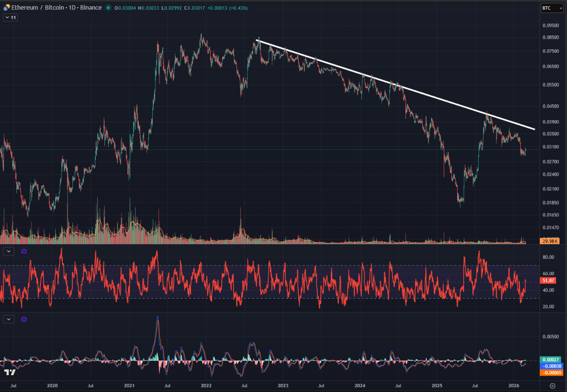Expand the MACD pane legend chevron
The height and width of the screenshot is (392, 567).
tap(9, 319)
